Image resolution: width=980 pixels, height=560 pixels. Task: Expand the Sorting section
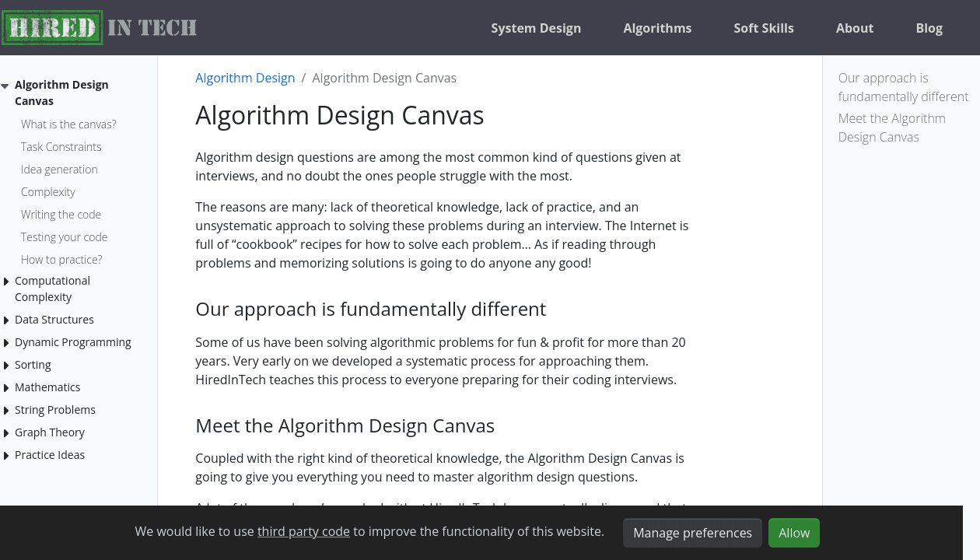(6, 364)
